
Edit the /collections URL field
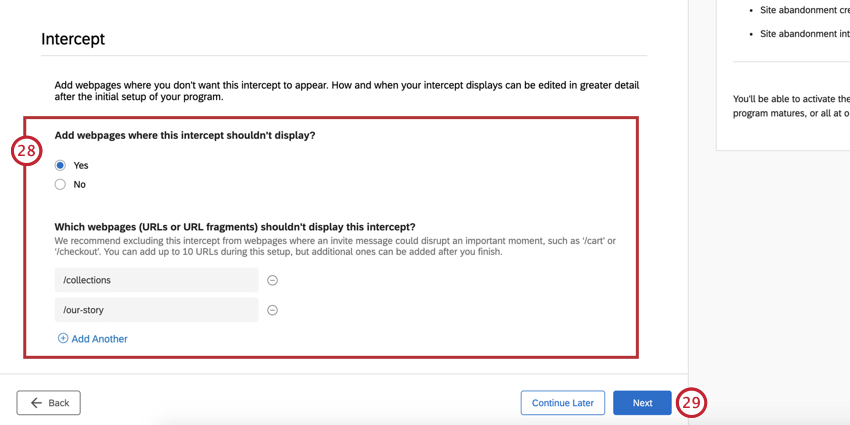click(x=157, y=280)
